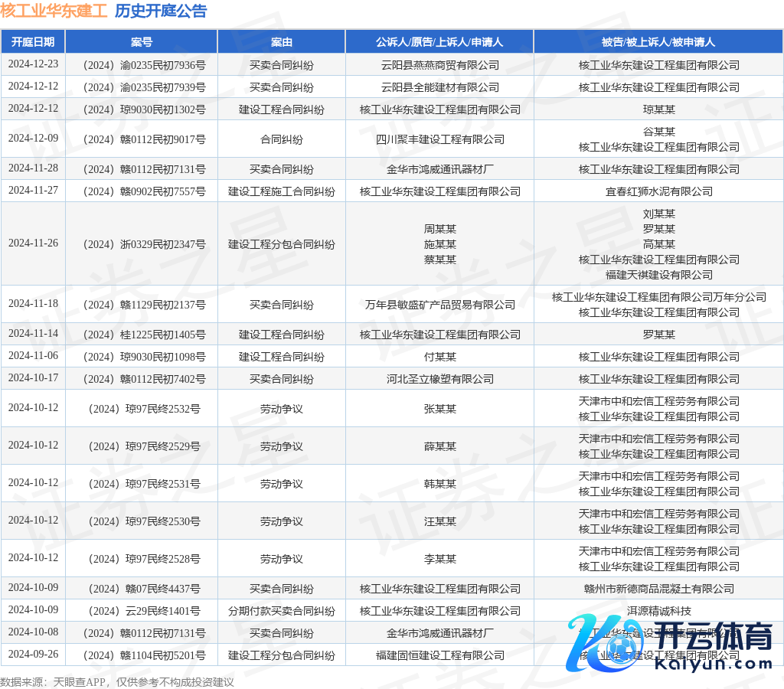Viewport: 784px width, 689px height.
Task: Click the 案由 column header
Action: click(282, 42)
